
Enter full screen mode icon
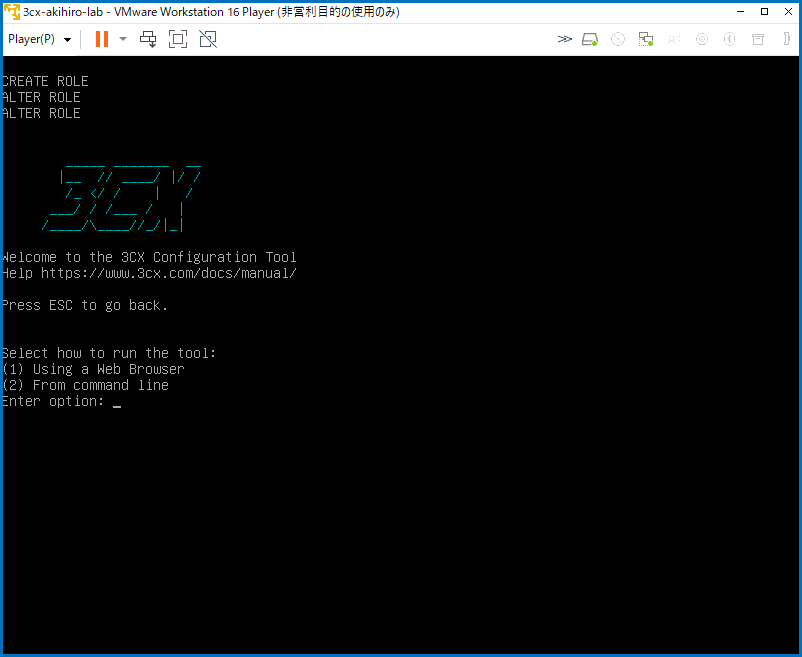(x=178, y=39)
